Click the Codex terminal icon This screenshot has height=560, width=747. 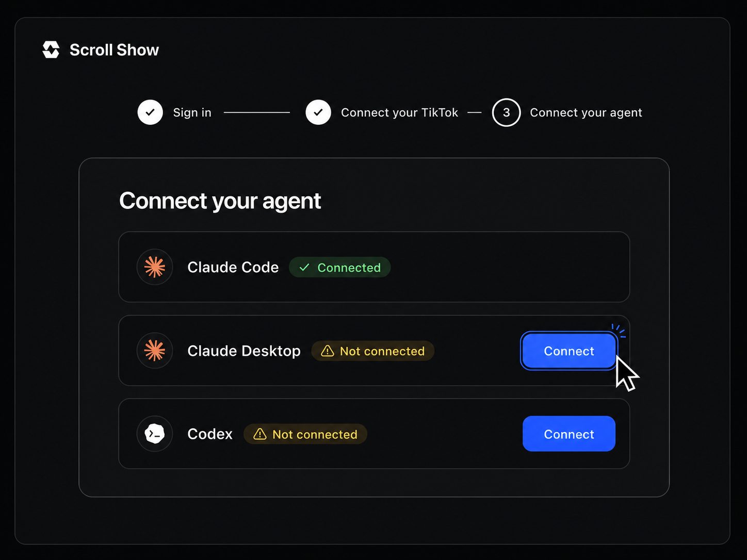pyautogui.click(x=155, y=434)
